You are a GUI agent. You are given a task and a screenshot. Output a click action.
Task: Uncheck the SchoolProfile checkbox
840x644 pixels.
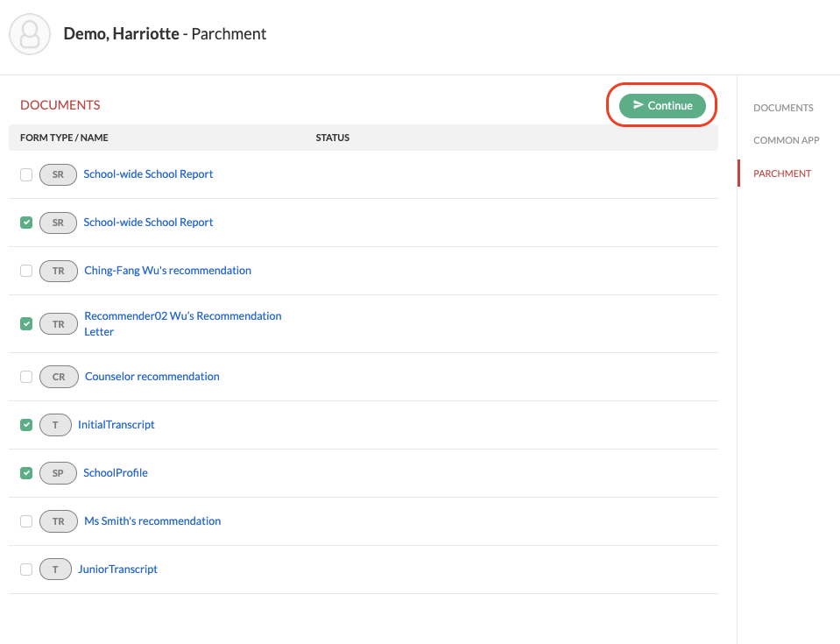(26, 473)
